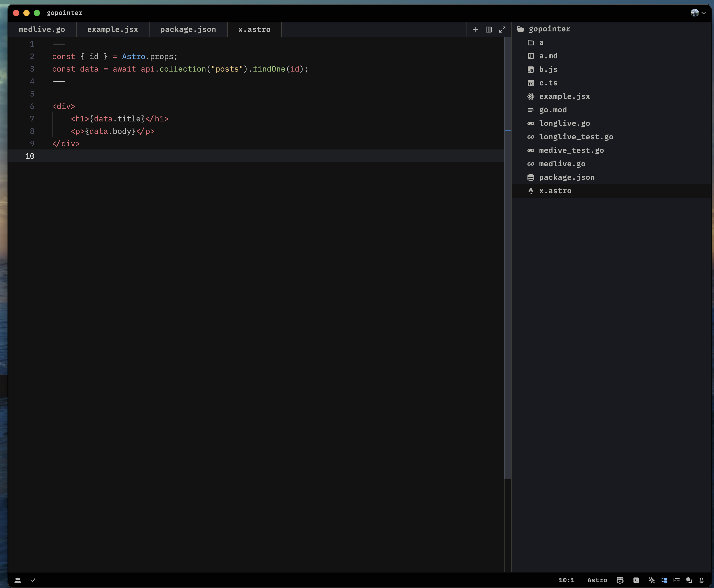This screenshot has width=714, height=588.
Task: Split the editor pane
Action: 489,30
